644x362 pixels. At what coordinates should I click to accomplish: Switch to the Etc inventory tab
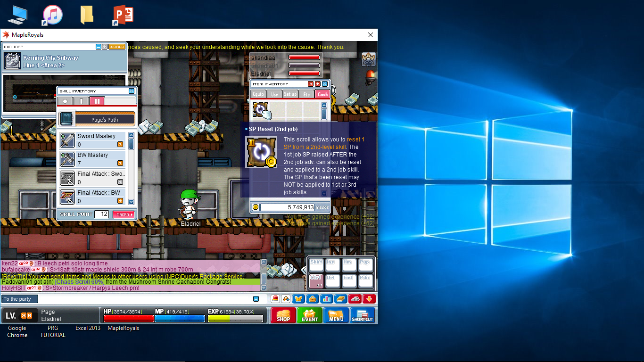[306, 94]
